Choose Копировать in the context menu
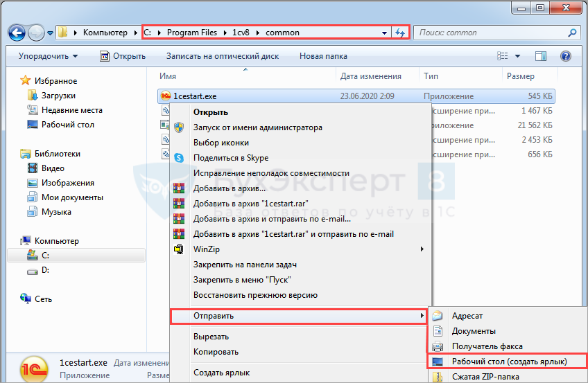The height and width of the screenshot is (383, 588). (x=300, y=352)
